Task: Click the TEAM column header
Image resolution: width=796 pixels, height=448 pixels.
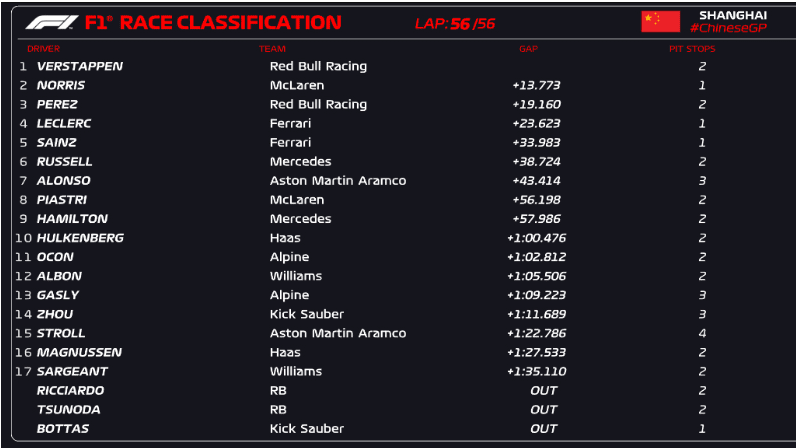Action: click(x=272, y=49)
